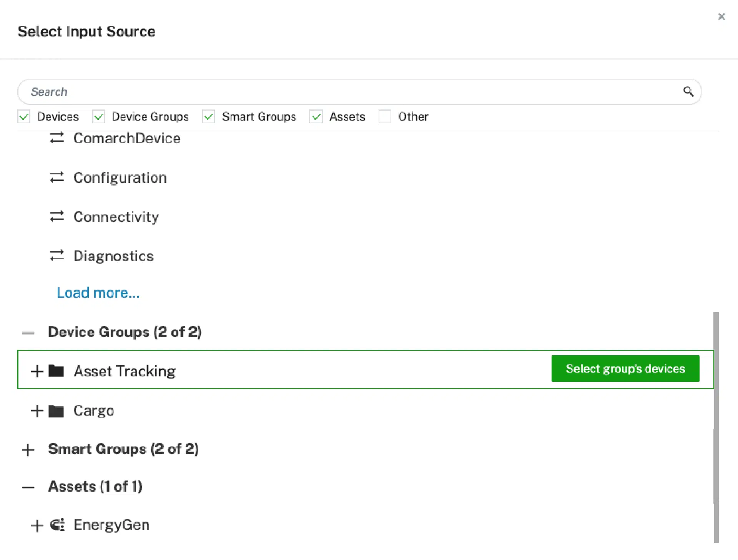Viewport: 738px width, 560px height.
Task: Click the Connectivity device arrows icon
Action: [57, 217]
